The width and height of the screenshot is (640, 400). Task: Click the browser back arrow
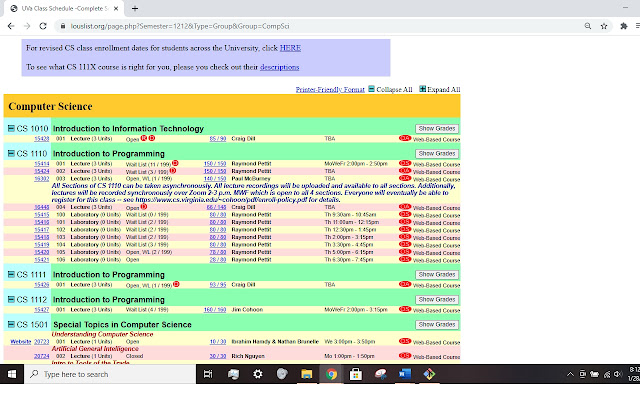(11, 26)
